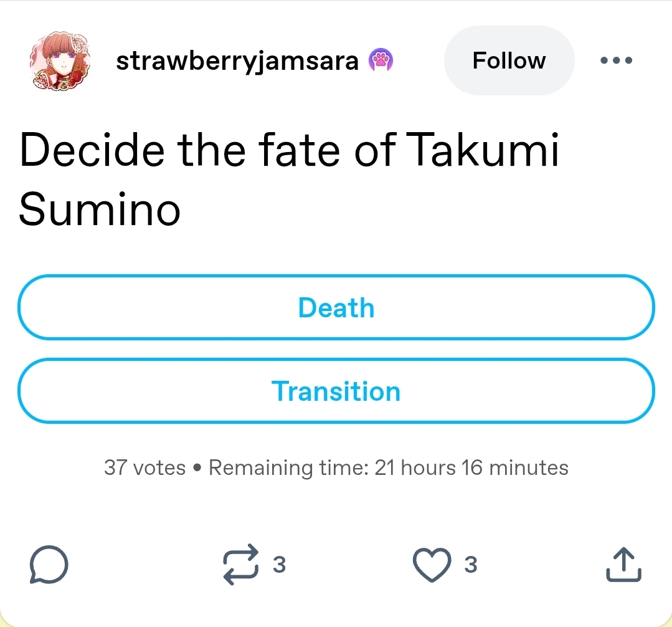Reblog this post with the arrows icon
The image size is (672, 627).
tap(240, 565)
